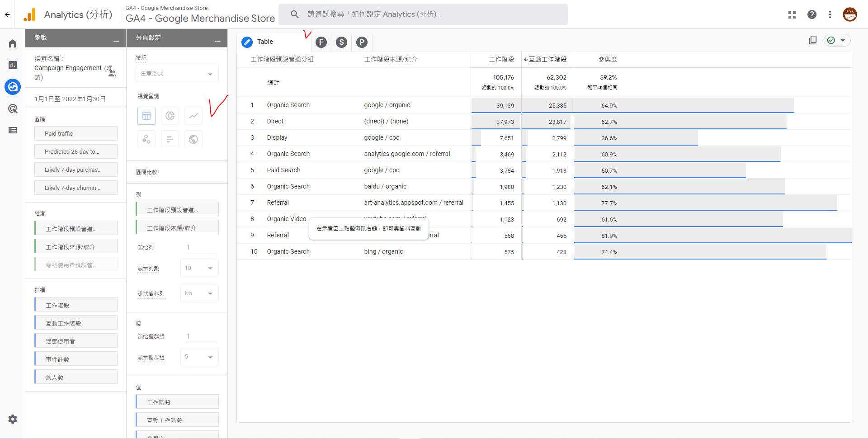
Task: Click the start column group input field
Action: coord(201,336)
